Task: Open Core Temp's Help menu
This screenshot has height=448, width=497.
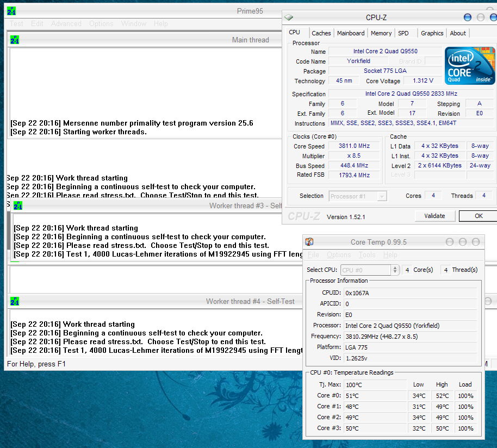Action: [x=390, y=255]
